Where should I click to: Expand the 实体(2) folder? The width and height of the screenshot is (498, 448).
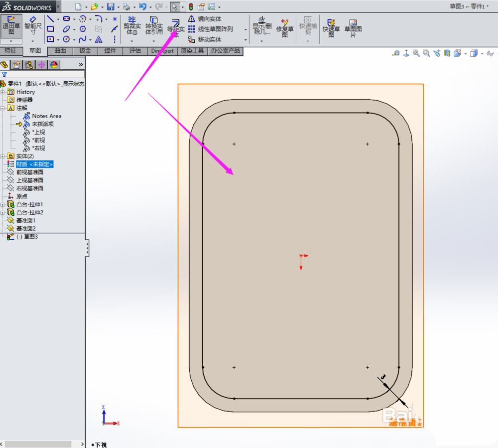point(2,156)
